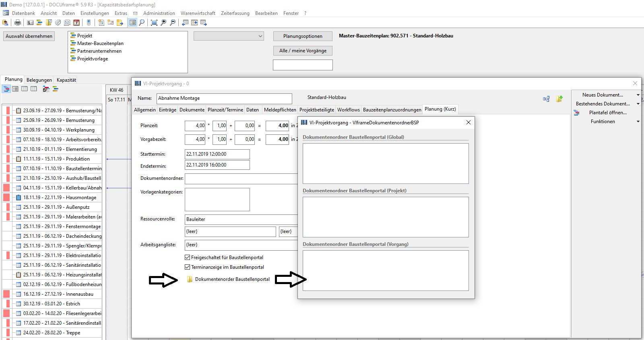This screenshot has height=340, width=644.
Task: Click the mobile phone toolbar icon
Action: pyautogui.click(x=89, y=23)
